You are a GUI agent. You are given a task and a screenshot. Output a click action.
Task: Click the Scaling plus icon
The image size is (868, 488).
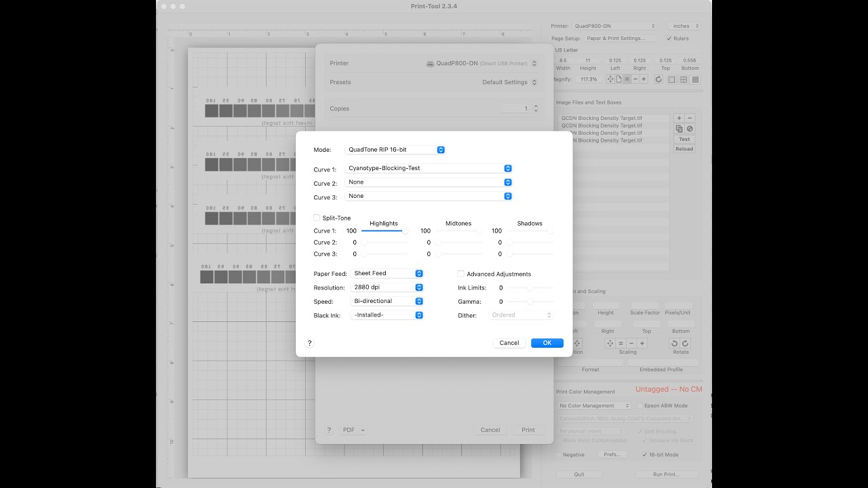point(642,344)
